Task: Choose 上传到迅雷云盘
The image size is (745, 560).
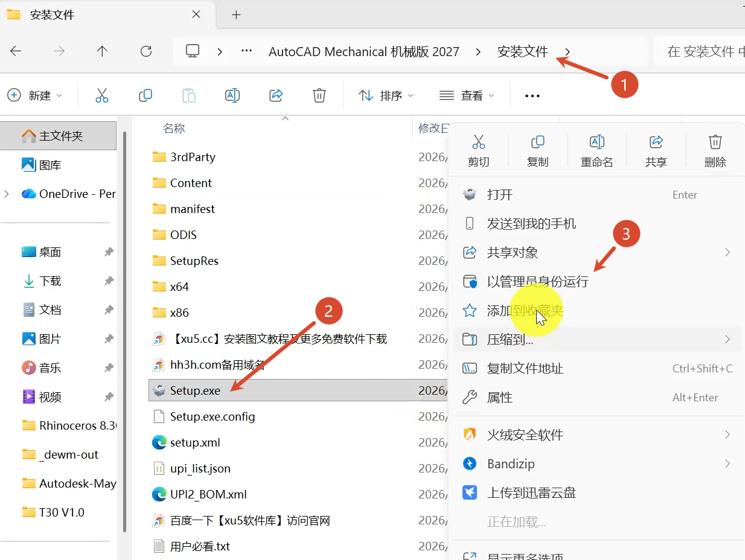Action: (597, 492)
